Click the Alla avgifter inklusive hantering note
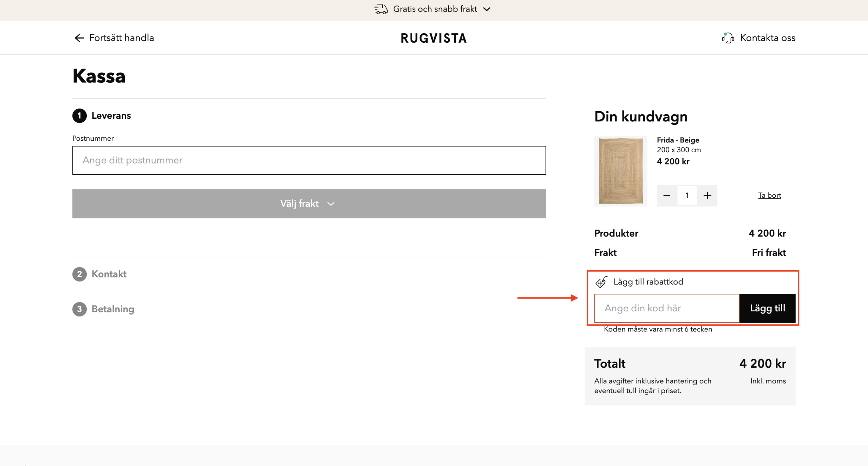Viewport: 868px width, 466px height. pos(653,386)
